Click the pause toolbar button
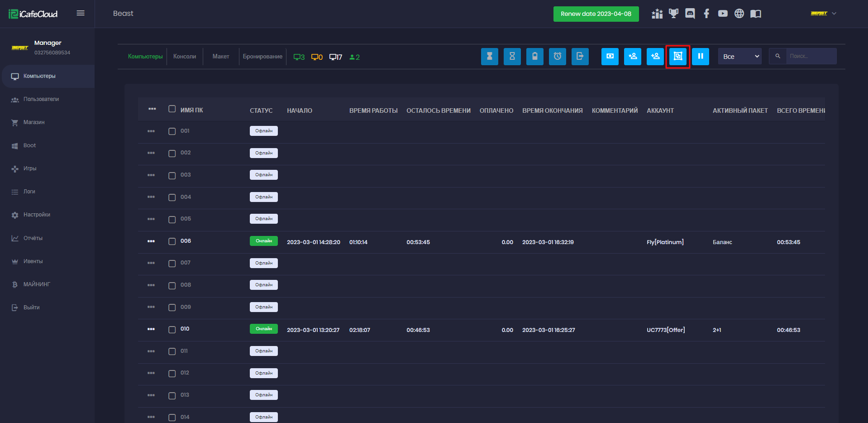 click(700, 57)
